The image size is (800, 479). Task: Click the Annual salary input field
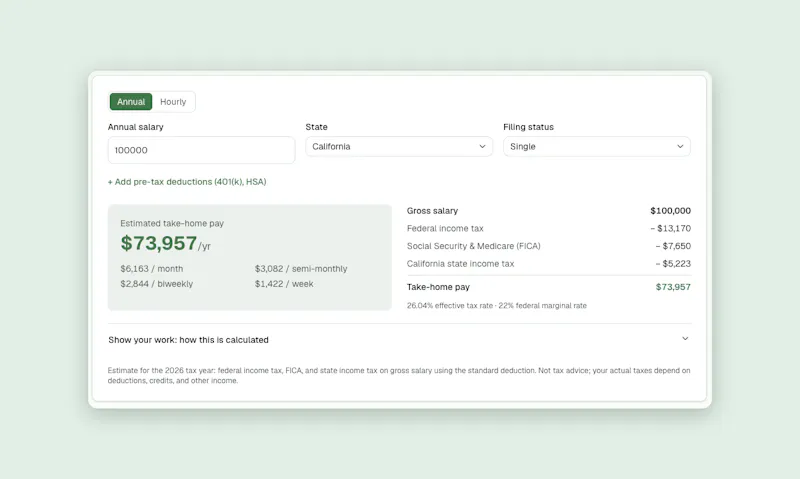[x=201, y=150]
